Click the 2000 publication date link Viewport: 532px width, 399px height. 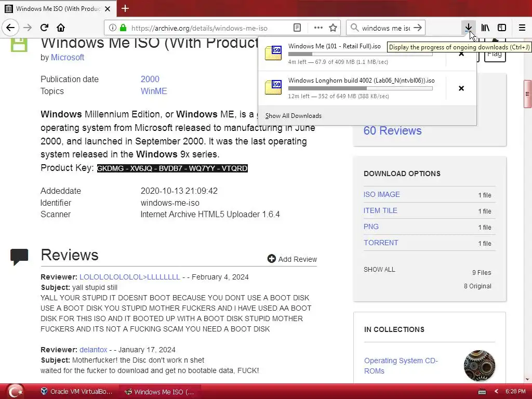[x=150, y=79]
